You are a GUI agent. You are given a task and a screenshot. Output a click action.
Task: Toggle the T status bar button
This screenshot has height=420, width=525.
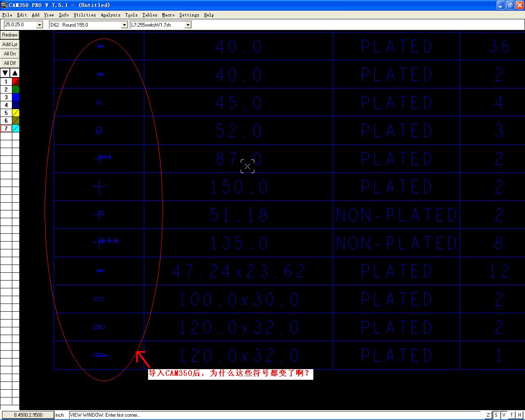pos(512,415)
